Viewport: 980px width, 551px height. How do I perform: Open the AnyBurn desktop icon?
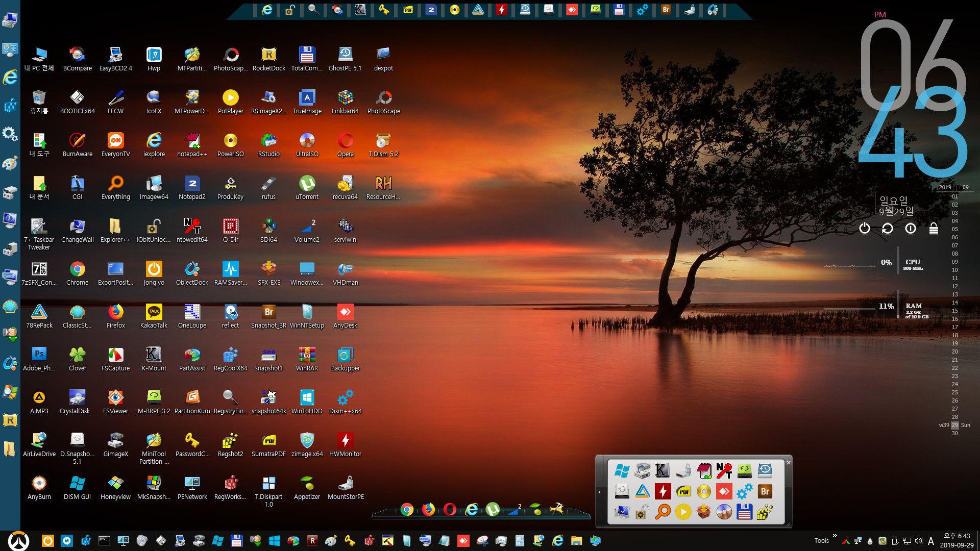pos(39,488)
